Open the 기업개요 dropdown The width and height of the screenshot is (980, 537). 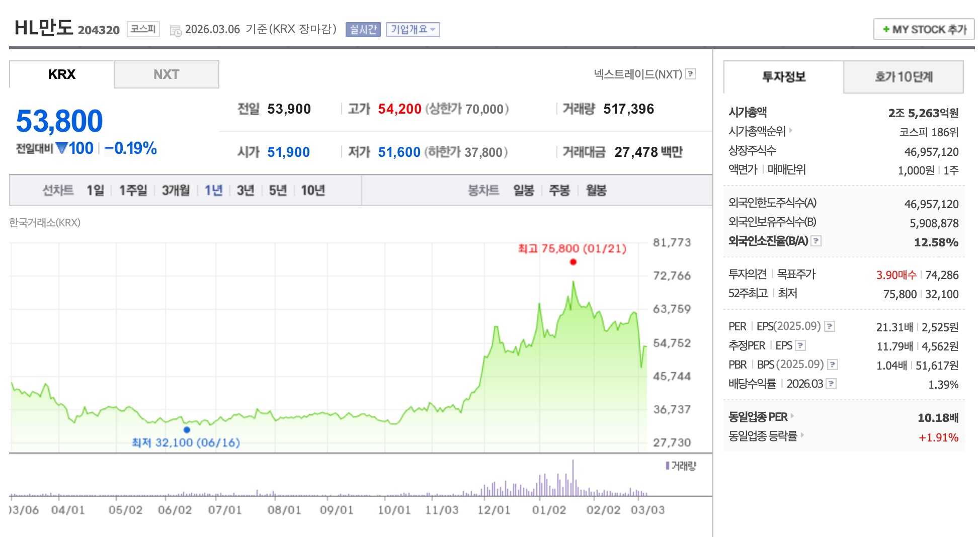click(413, 30)
